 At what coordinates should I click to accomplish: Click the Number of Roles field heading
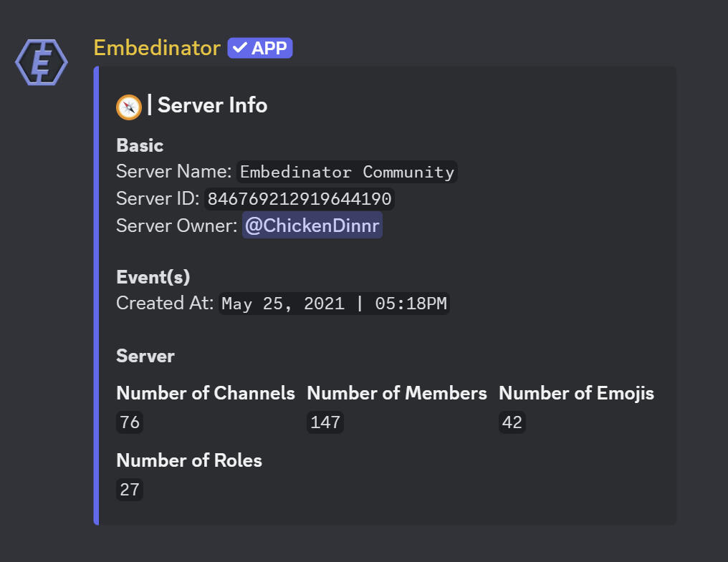[x=189, y=460]
